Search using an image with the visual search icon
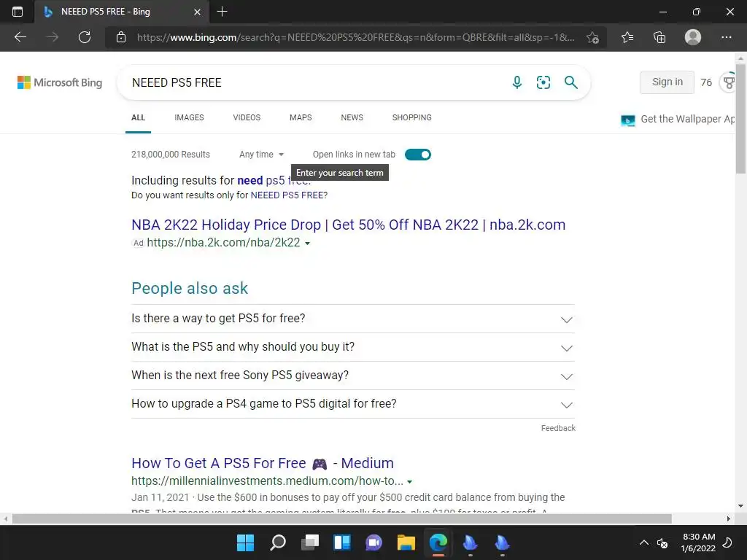 pyautogui.click(x=543, y=82)
